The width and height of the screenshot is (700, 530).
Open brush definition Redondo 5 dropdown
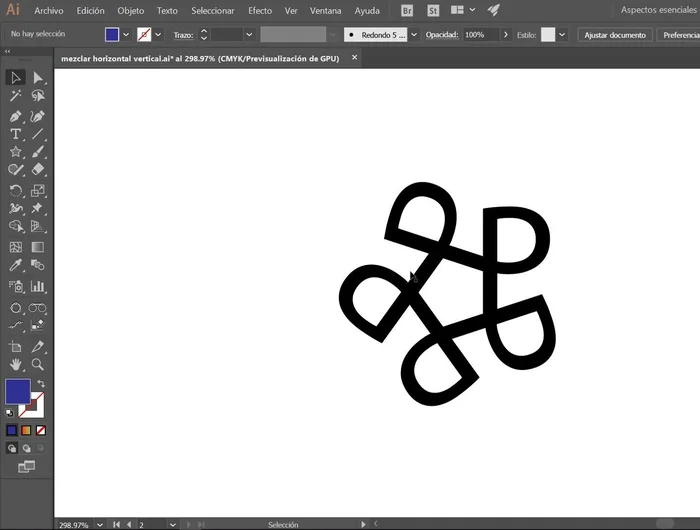tap(414, 35)
